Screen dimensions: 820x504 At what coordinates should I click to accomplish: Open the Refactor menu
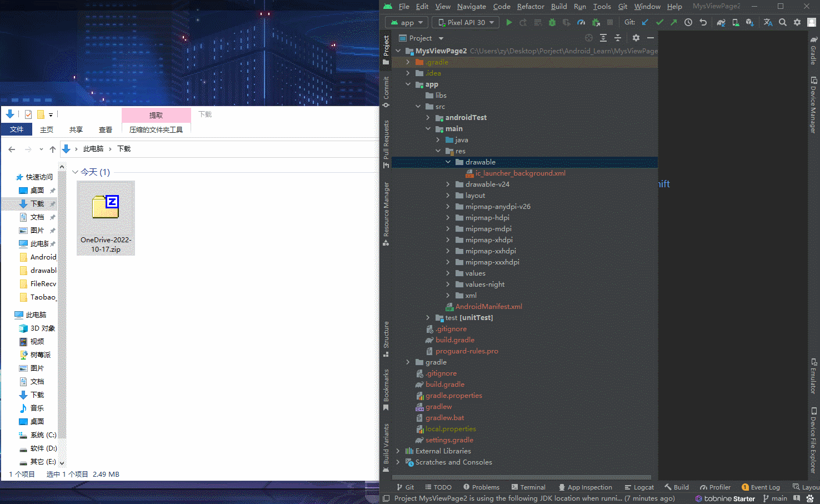coord(530,7)
